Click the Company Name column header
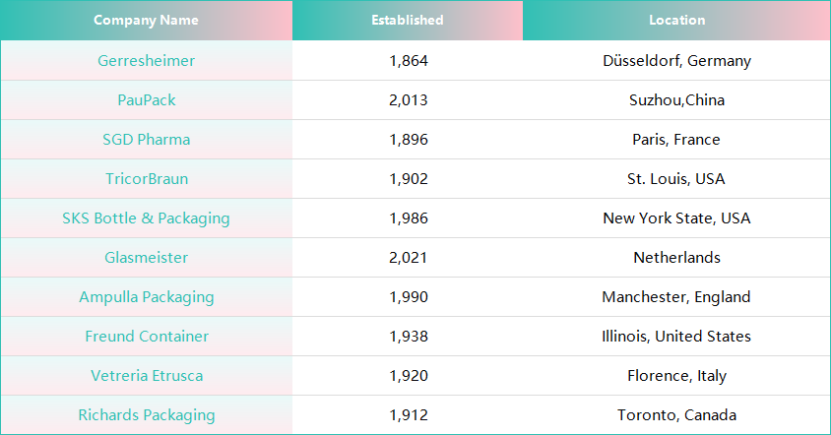 click(x=146, y=20)
